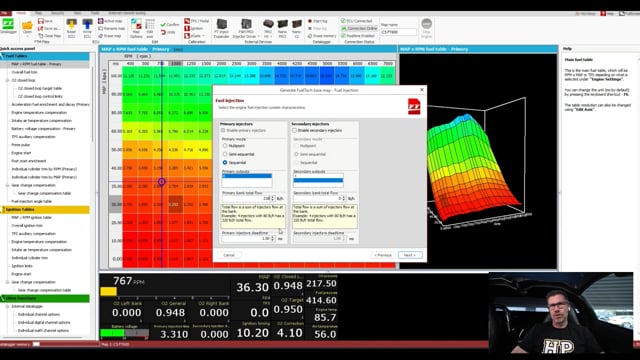Screen dimensions: 640x360
Task: Click Previous in the base map dialog
Action: point(382,255)
